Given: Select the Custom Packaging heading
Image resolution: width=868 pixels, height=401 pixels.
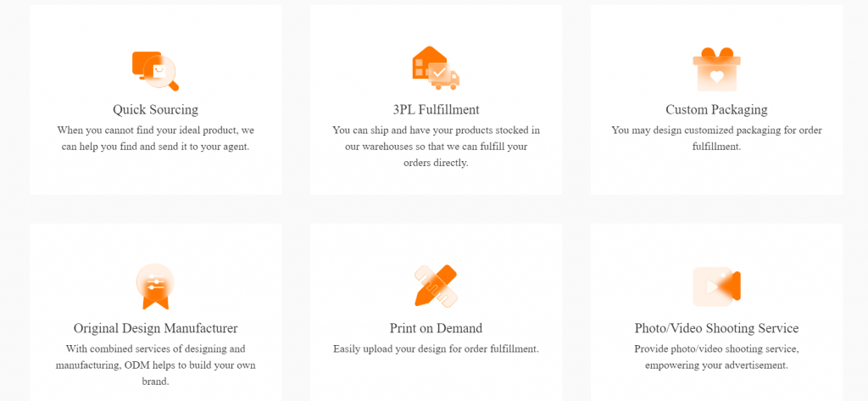Looking at the screenshot, I should coord(716,109).
